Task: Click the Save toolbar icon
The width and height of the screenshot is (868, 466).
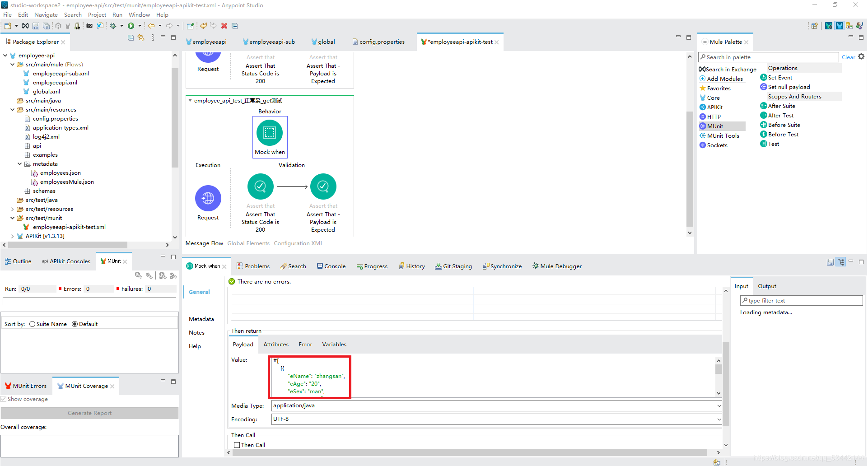Action: 36,26
